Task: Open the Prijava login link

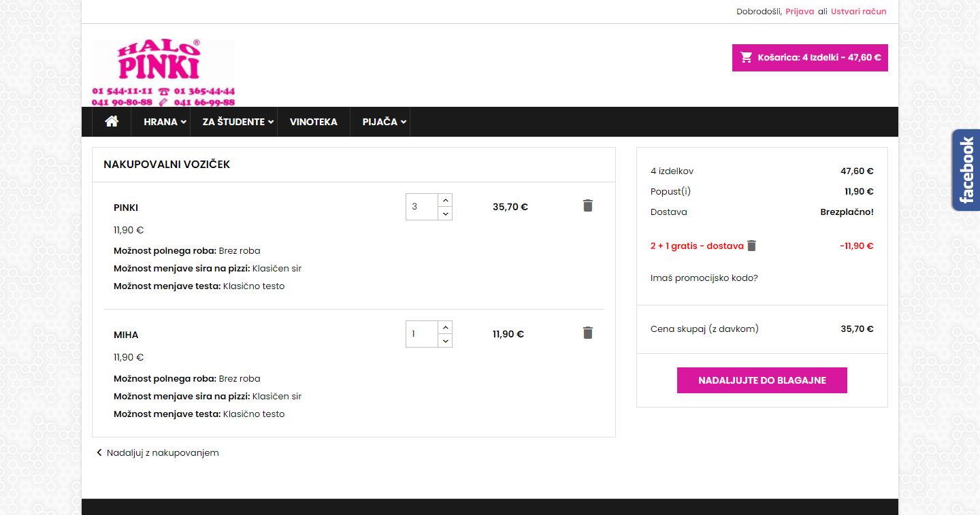Action: [x=800, y=12]
